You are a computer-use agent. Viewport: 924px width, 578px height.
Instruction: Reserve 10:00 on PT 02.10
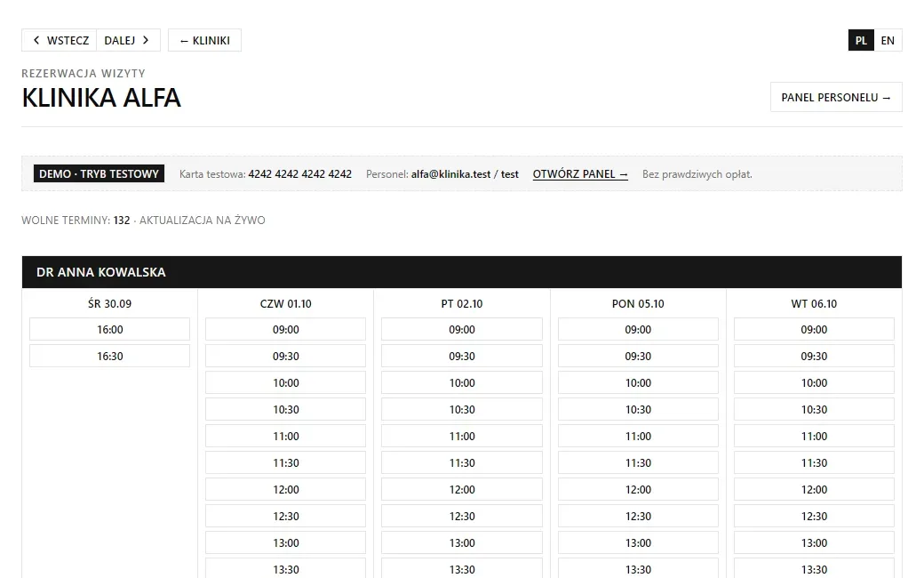tap(462, 382)
